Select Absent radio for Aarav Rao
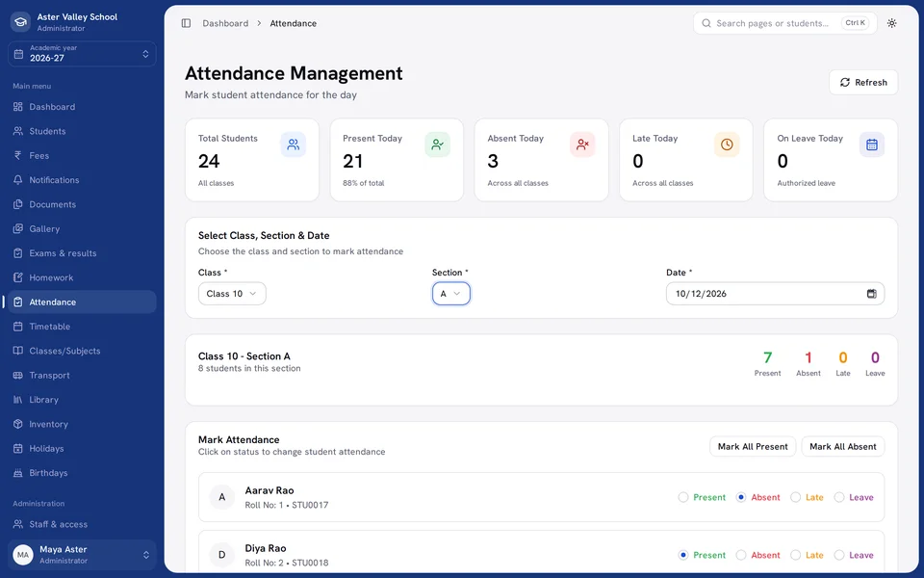This screenshot has height=578, width=924. tap(741, 497)
